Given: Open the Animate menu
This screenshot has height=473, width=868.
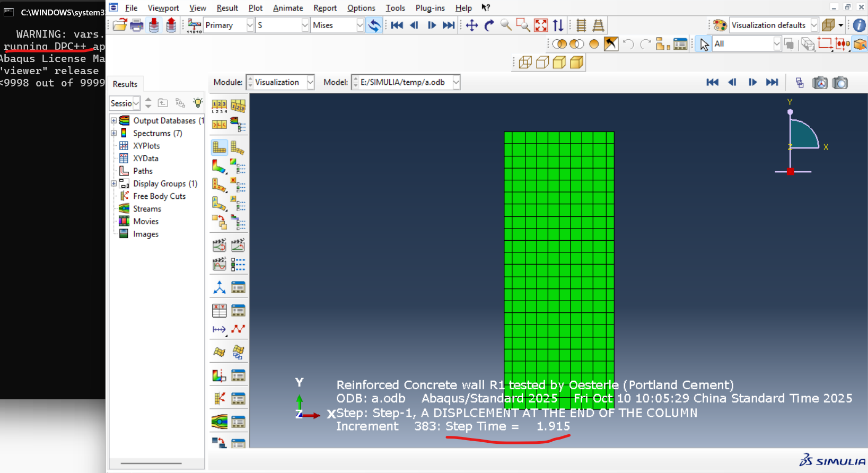Looking at the screenshot, I should click(x=288, y=8).
